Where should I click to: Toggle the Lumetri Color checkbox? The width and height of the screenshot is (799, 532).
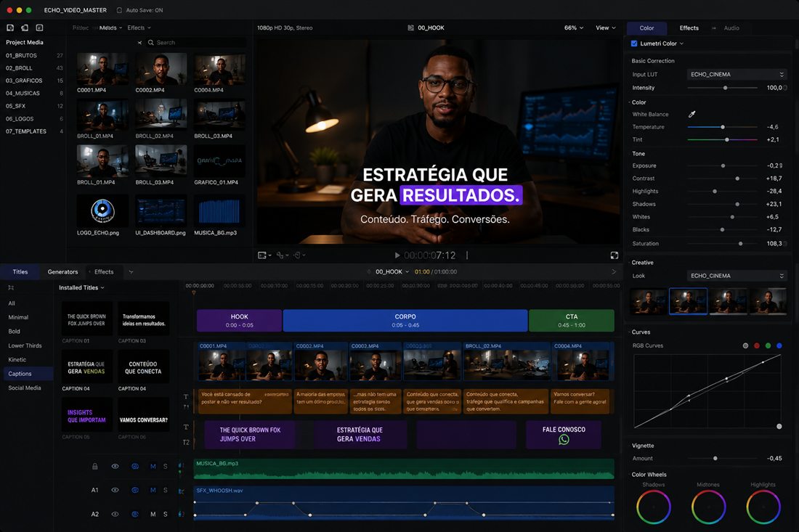pyautogui.click(x=634, y=44)
